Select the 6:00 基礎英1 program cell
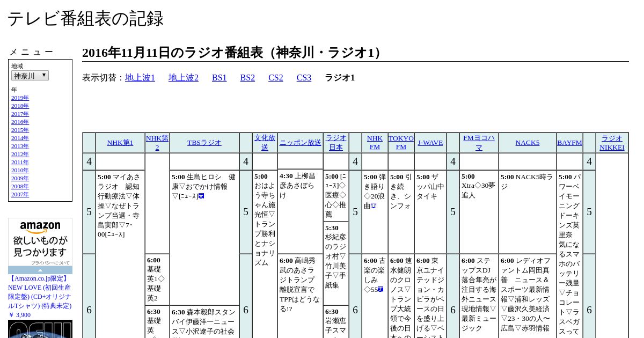Screen dimensions: 644x338 point(157,280)
